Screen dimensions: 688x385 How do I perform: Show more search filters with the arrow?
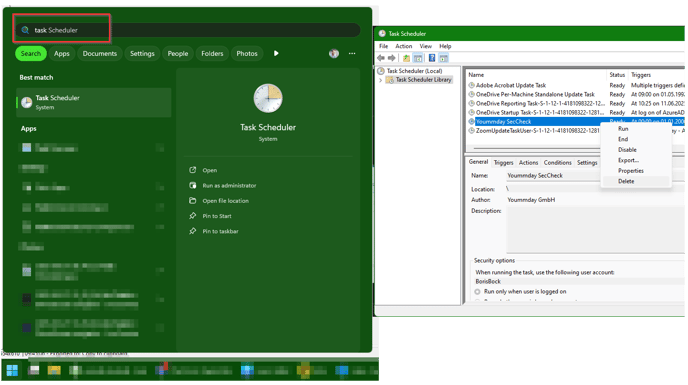(276, 54)
